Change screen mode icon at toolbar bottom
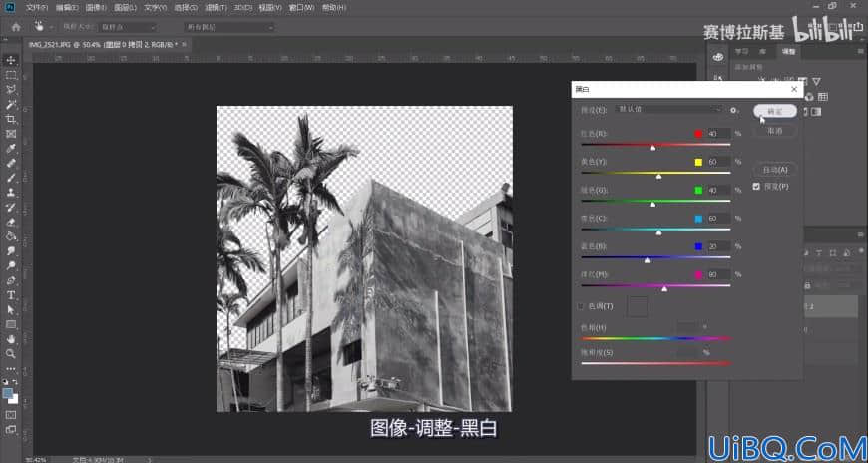868x463 pixels. click(x=11, y=429)
